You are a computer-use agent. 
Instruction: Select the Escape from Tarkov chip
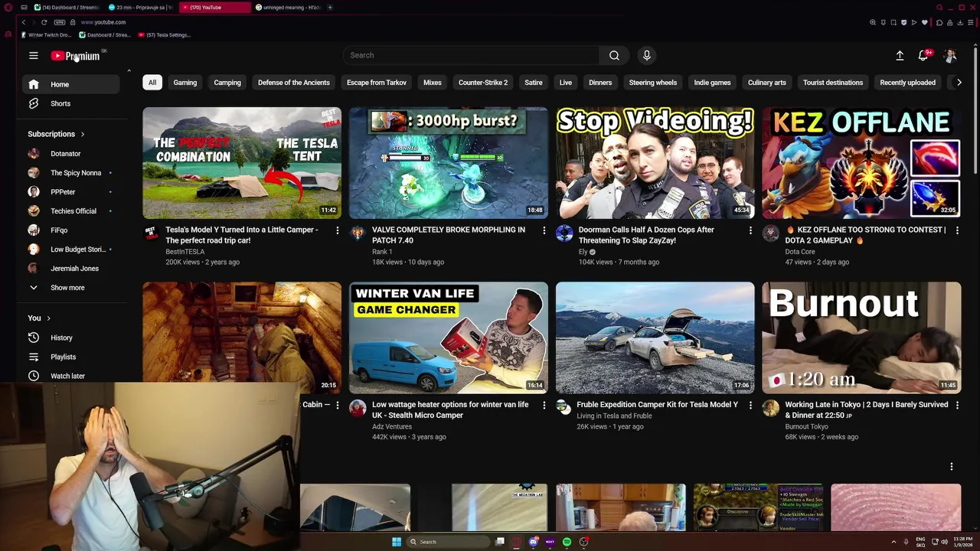(x=377, y=83)
